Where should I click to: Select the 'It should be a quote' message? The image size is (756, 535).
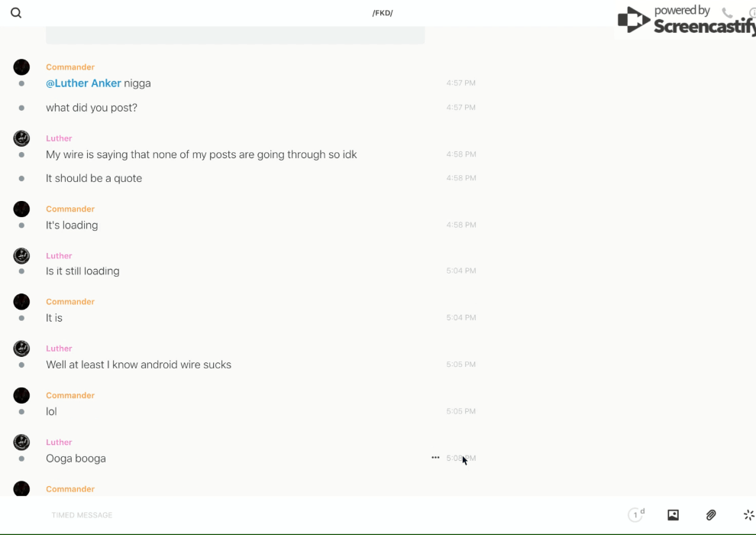coord(94,178)
